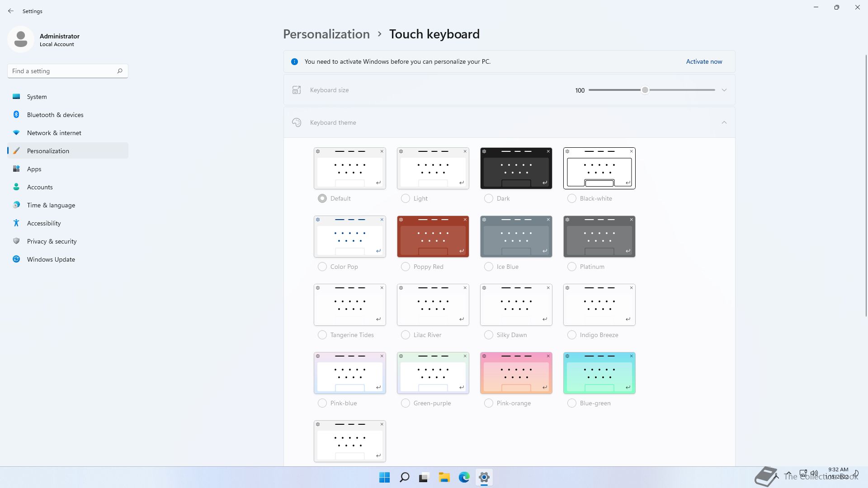Click the Apps icon in sidebar
The height and width of the screenshot is (488, 868).
[16, 169]
